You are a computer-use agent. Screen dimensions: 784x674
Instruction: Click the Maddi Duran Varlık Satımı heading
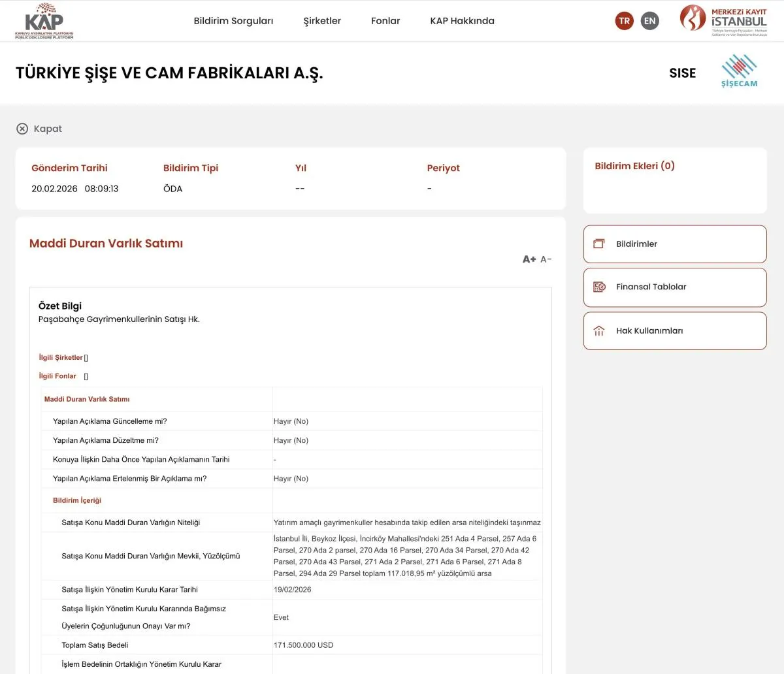(106, 244)
